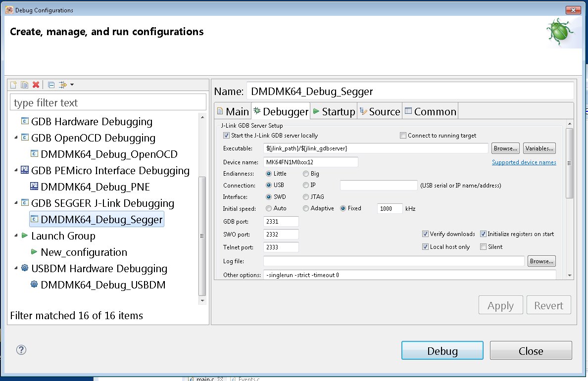Viewport: 588px width, 381px height.
Task: Click the Device name input field
Action: (x=311, y=162)
